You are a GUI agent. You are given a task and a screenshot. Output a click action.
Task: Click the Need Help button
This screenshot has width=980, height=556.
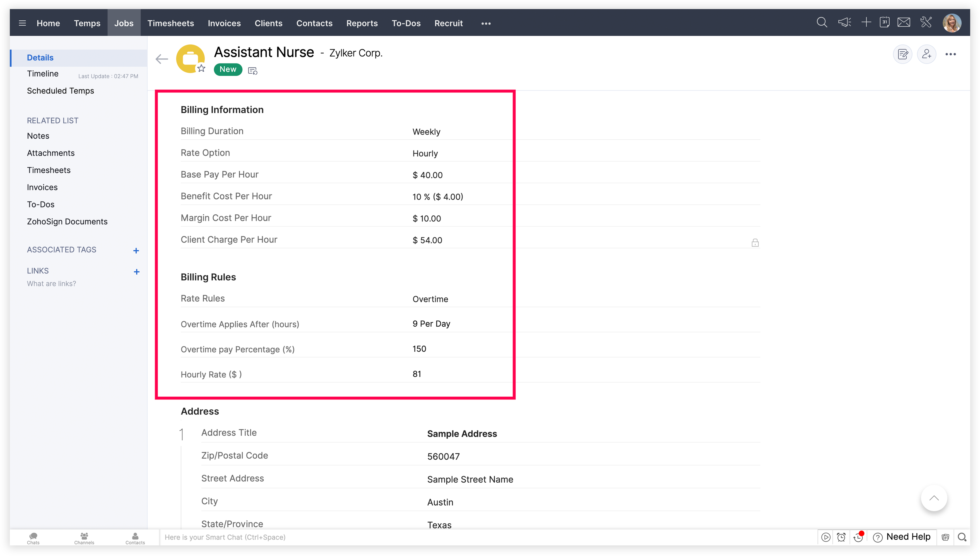click(902, 537)
